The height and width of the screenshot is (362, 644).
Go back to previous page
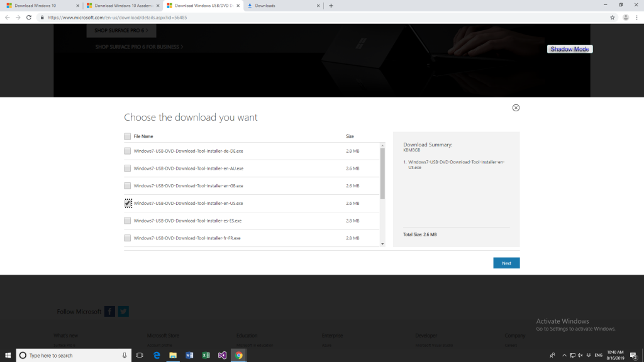(8, 17)
